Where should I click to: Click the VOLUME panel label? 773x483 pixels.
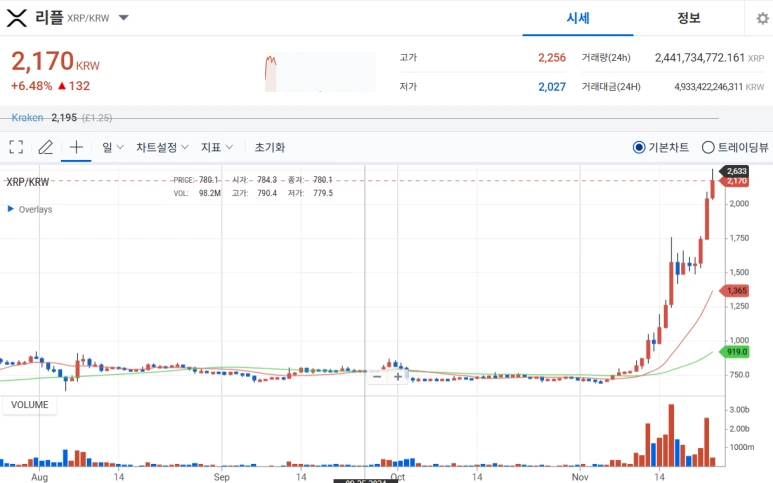30,405
